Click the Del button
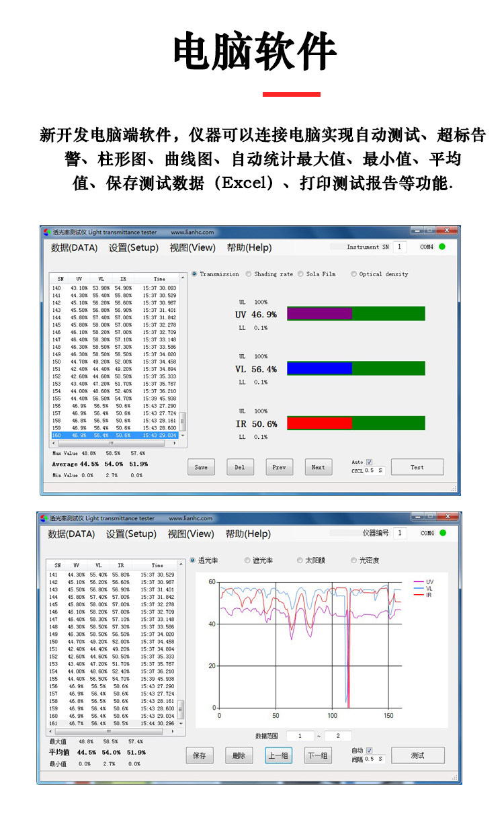This screenshot has height=828, width=504. (240, 468)
